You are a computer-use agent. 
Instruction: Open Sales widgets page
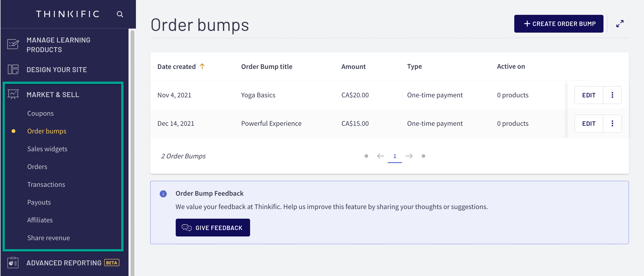click(47, 149)
